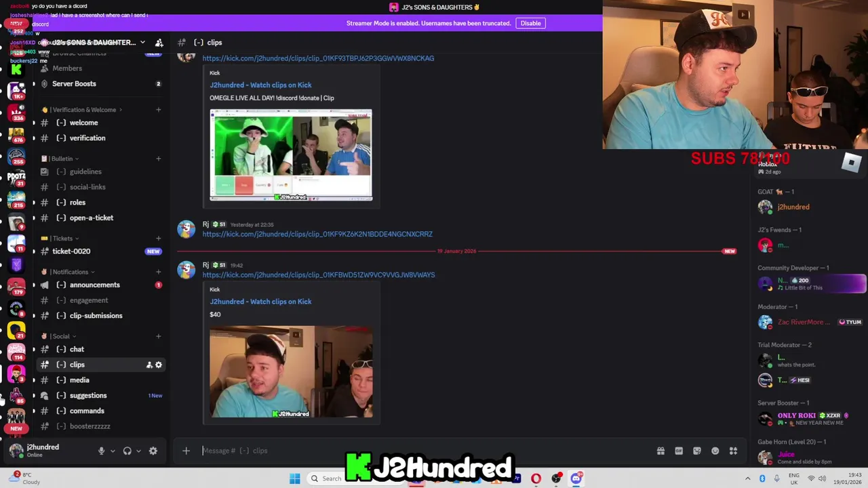Open the emoji picker
This screenshot has height=488, width=868.
(715, 451)
